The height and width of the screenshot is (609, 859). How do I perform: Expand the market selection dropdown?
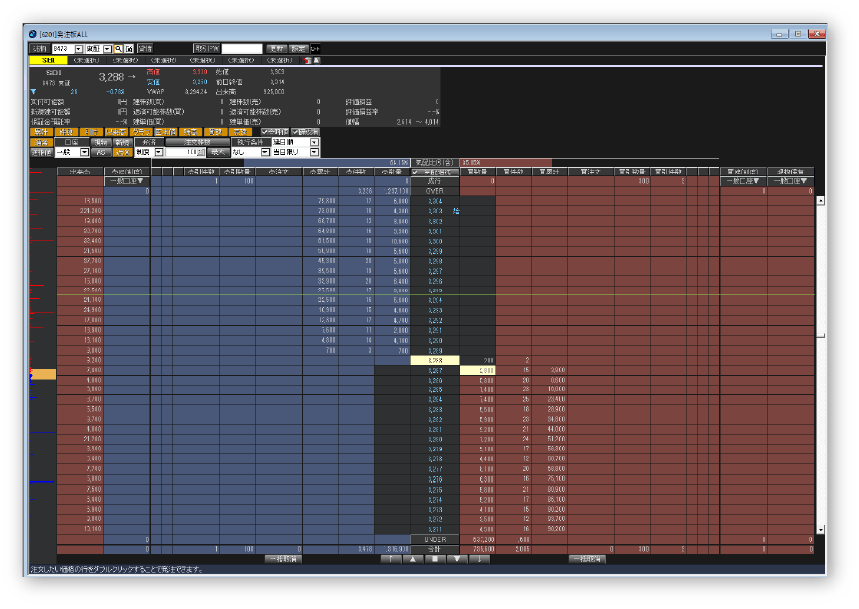107,49
